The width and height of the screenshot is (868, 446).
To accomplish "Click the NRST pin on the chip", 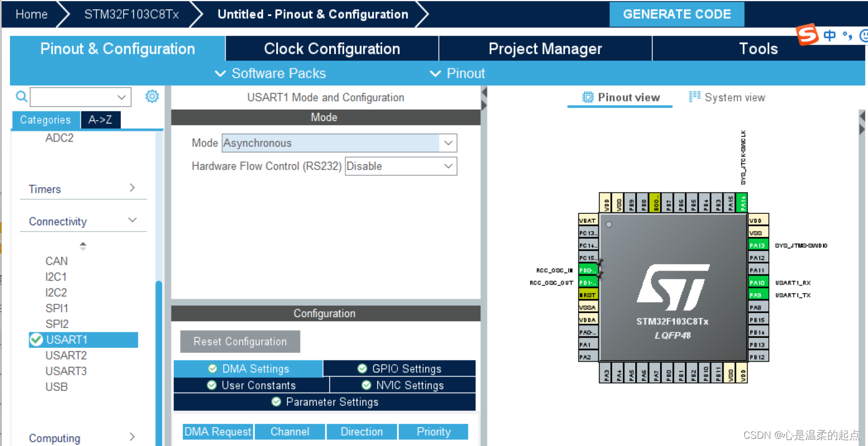I will pyautogui.click(x=588, y=295).
